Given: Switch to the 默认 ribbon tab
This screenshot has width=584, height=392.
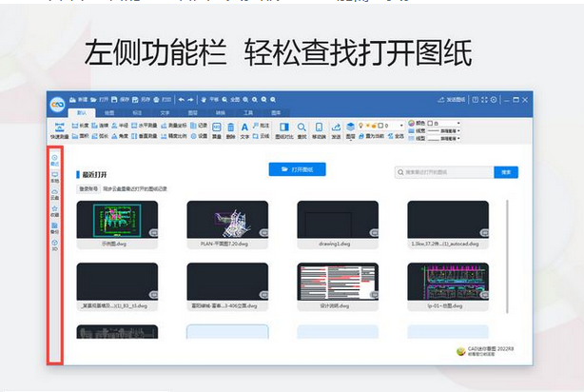Looking at the screenshot, I should point(82,112).
